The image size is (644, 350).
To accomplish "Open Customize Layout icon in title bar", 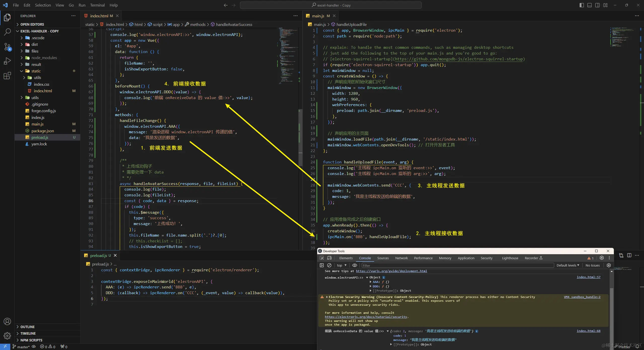I will (606, 5).
